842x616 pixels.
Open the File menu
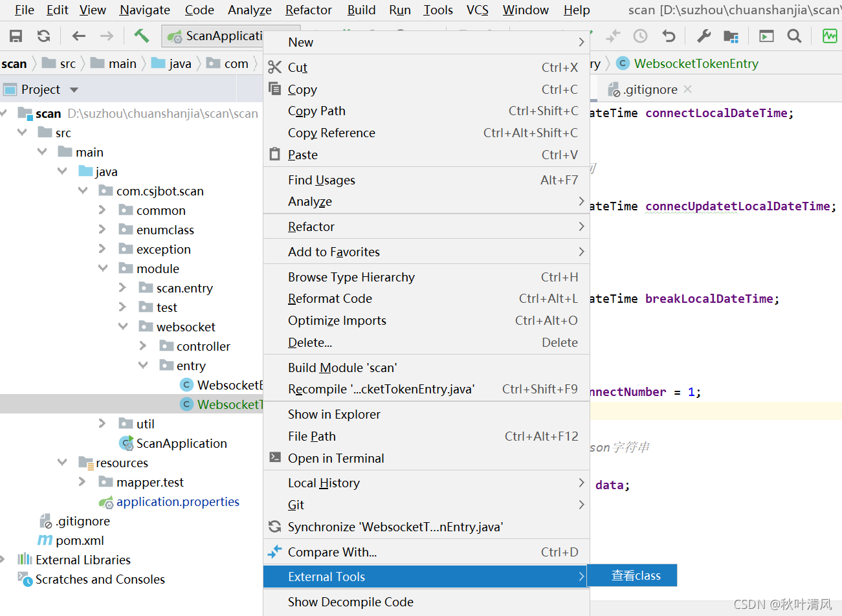coord(24,10)
